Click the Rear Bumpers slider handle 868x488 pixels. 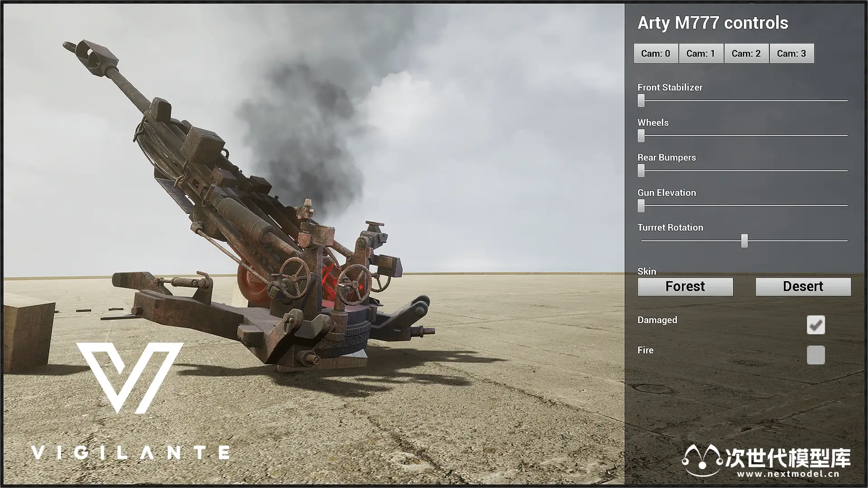point(641,170)
